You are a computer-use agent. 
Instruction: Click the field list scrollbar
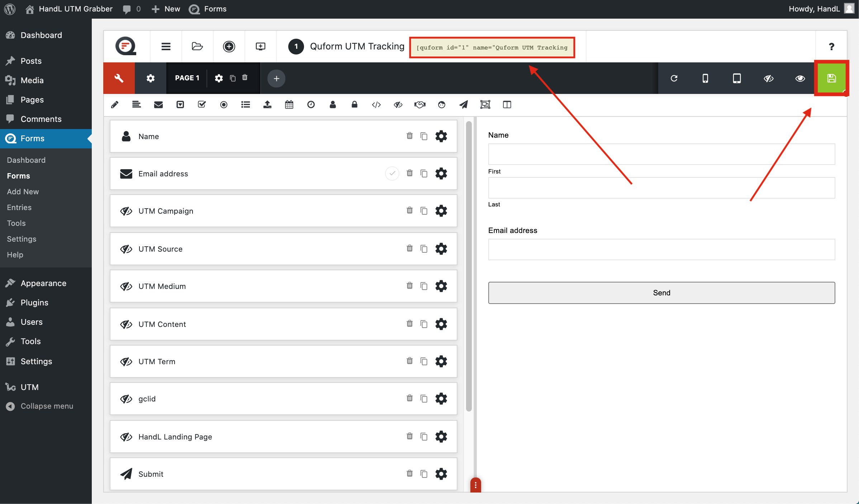[469, 266]
